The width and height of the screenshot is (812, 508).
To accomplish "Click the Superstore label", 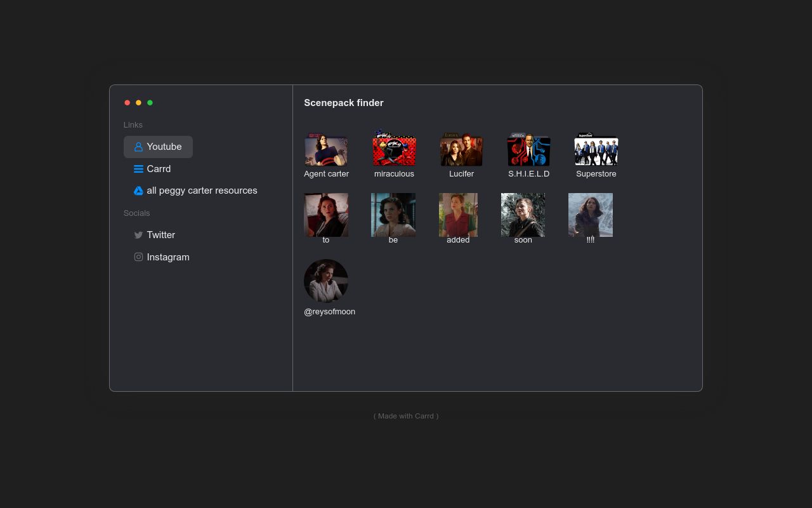I will 596,174.
